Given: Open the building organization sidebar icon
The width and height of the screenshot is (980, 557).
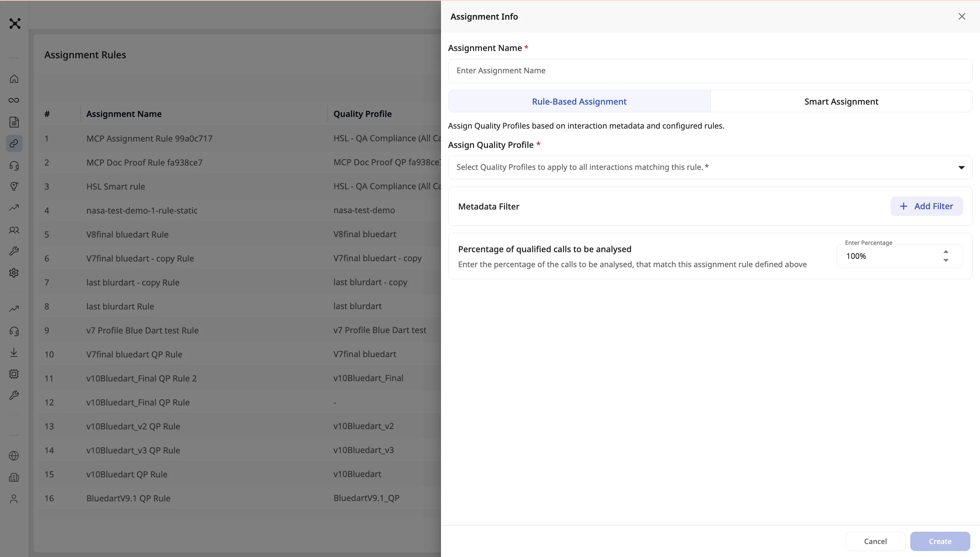Looking at the screenshot, I should pos(14,477).
